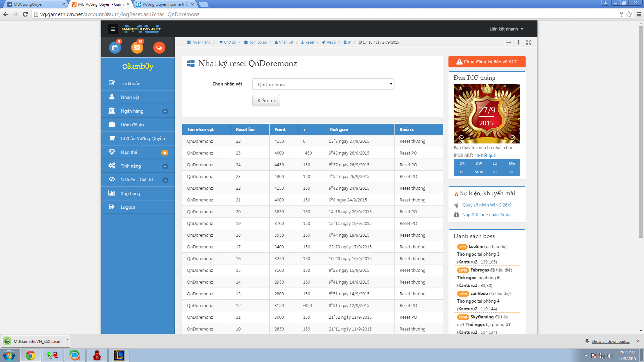Click the Kiểm tra button

(x=266, y=101)
